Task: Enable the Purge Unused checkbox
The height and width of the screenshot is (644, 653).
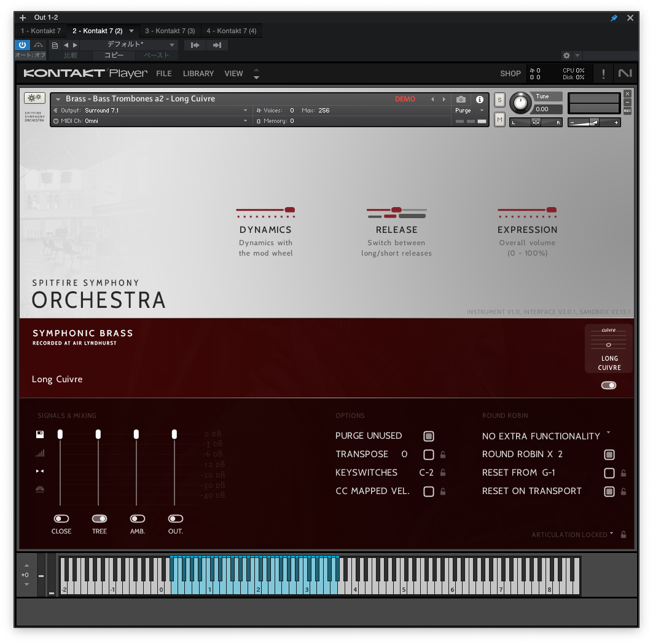Action: (429, 436)
